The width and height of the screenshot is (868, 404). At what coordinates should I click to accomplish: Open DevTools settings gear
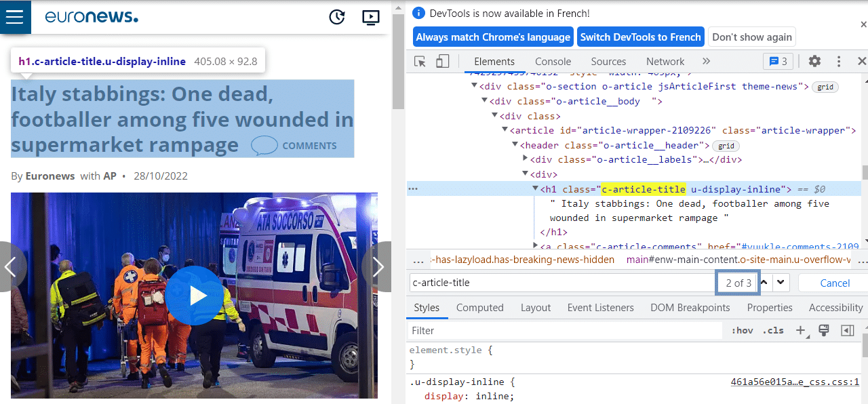pos(814,61)
